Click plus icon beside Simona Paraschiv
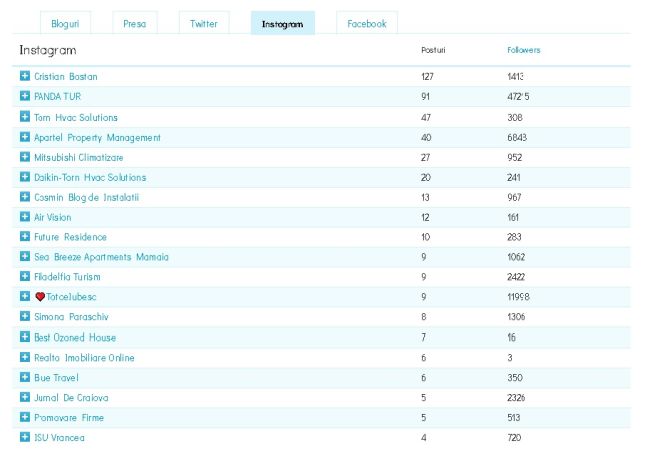Viewport: 650px width, 451px height. (x=25, y=316)
